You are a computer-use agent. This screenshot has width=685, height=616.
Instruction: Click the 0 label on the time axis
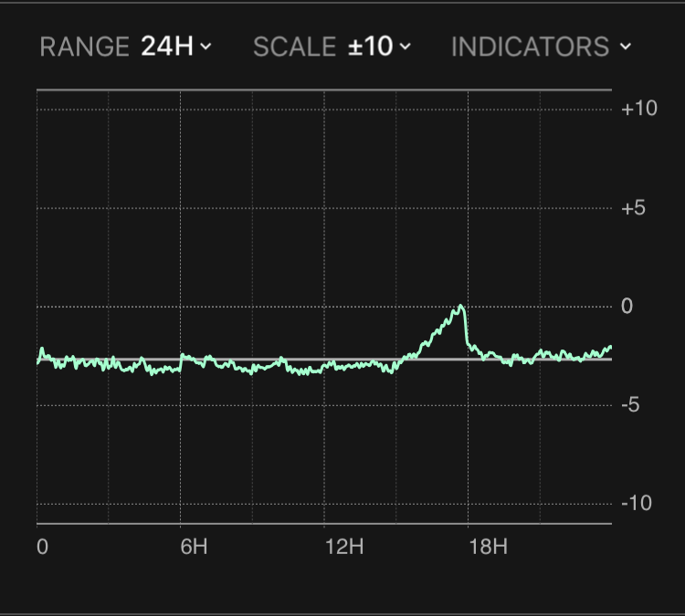42,548
